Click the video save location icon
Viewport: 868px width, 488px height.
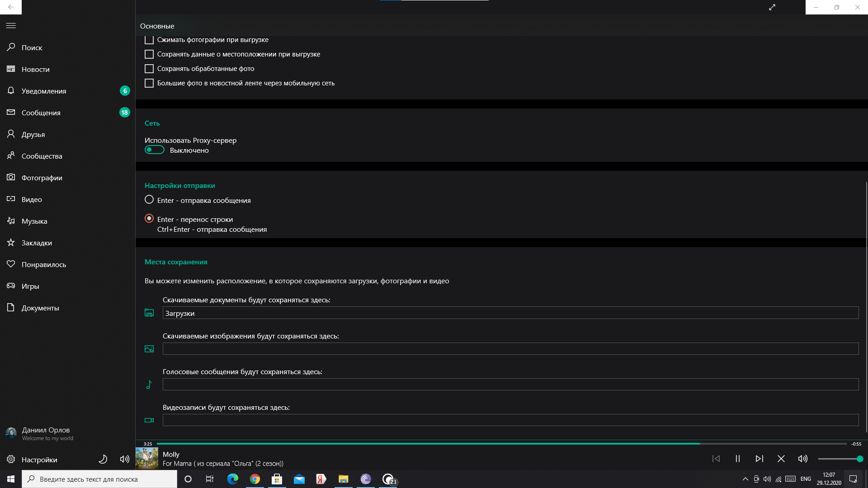pos(149,420)
